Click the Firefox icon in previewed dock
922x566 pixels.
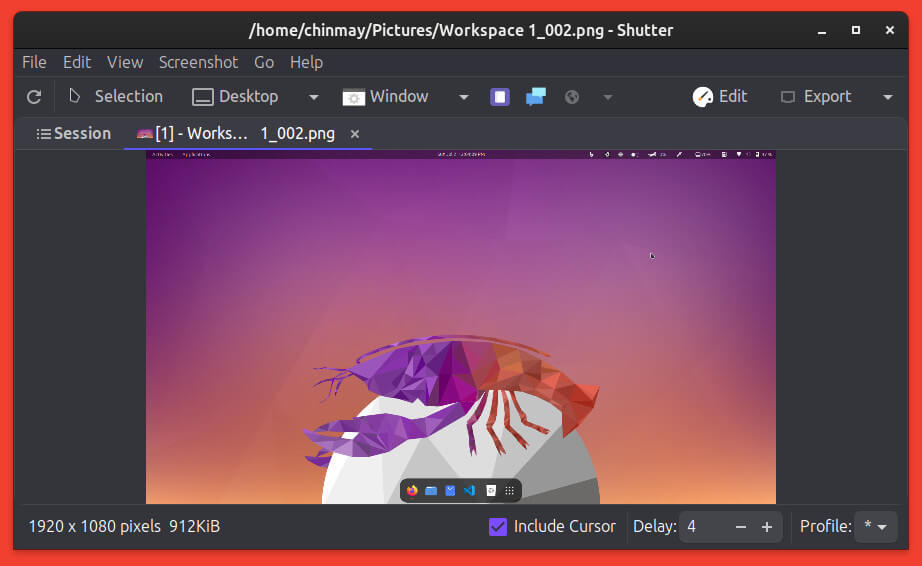(412, 490)
